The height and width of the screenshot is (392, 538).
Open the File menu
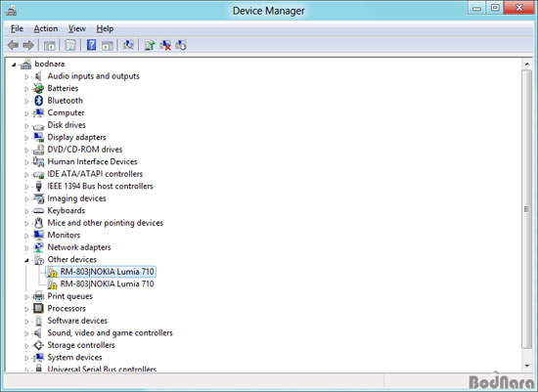[17, 28]
